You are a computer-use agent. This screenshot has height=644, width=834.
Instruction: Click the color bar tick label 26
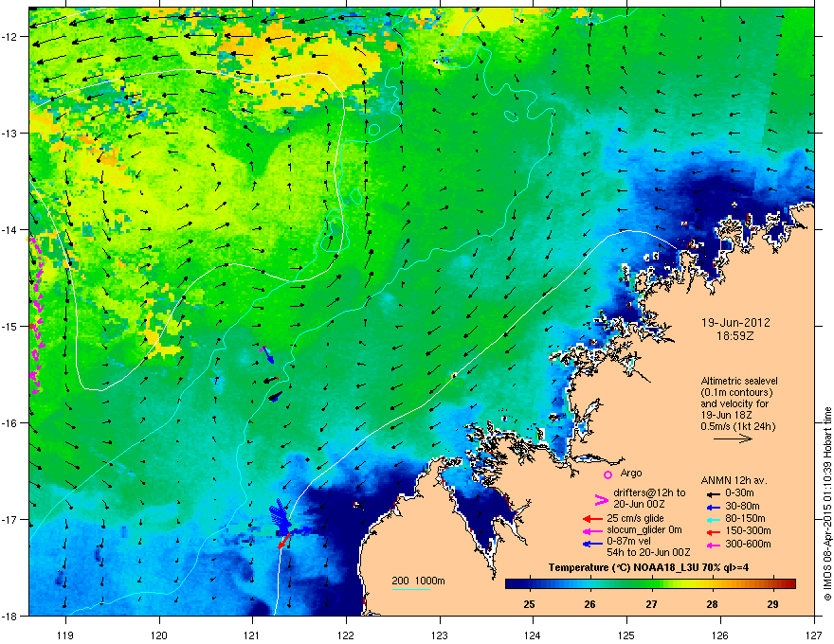pos(589,604)
